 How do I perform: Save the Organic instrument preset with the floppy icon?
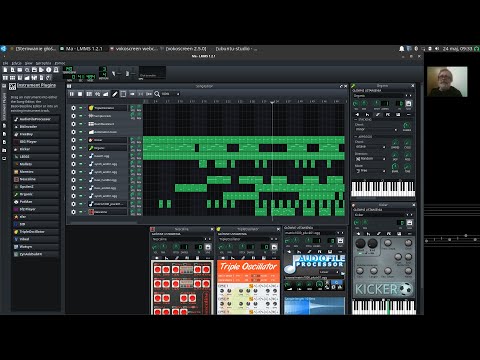tap(408, 104)
